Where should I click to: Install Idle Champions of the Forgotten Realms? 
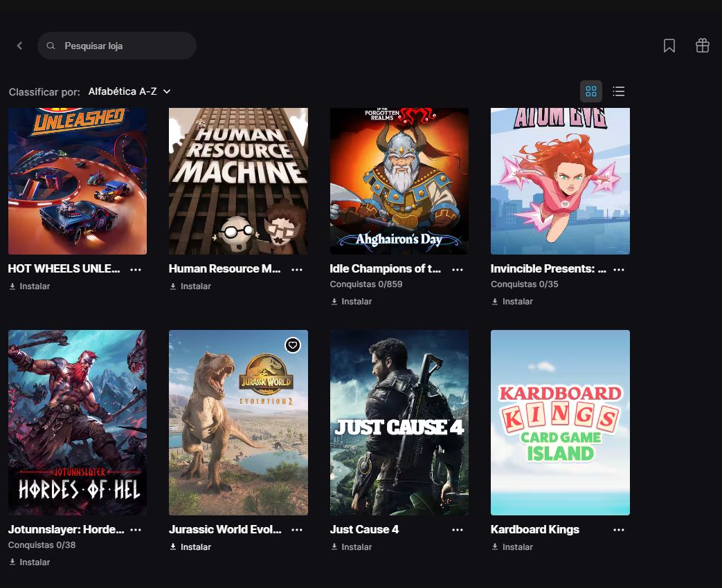[352, 302]
